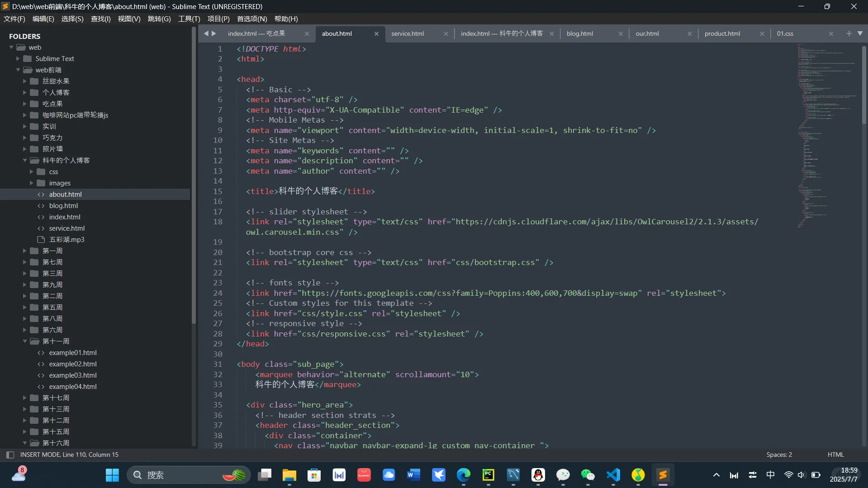Open PyCharm from the taskbar
868x488 pixels.
488,475
